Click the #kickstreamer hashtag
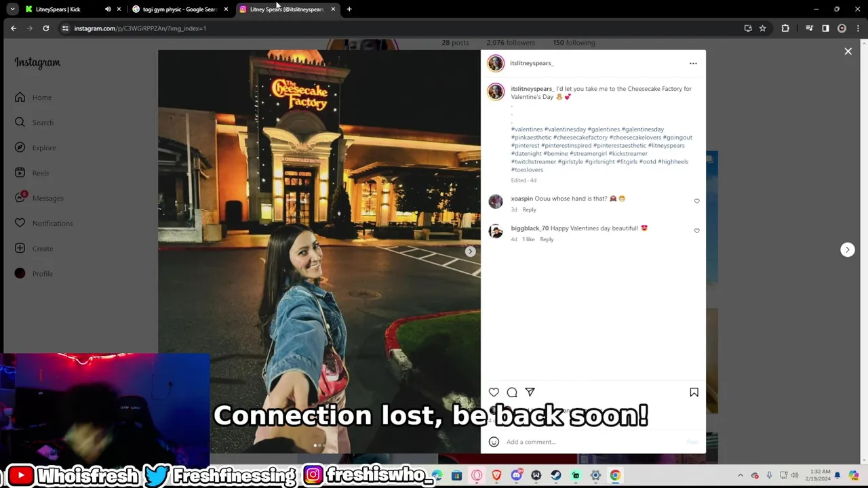Screen dimensions: 868x488 (628, 154)
